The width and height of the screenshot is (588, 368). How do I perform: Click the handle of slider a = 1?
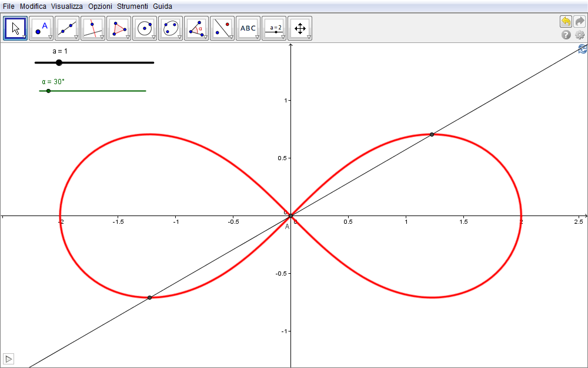click(59, 62)
